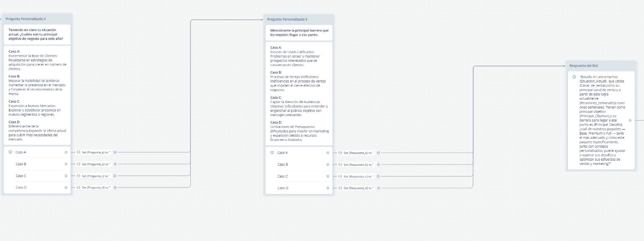Viewport: 644px width, 241px height.
Task: Click the output connector dot of Set {Pregunta_d}
Action: (115, 188)
